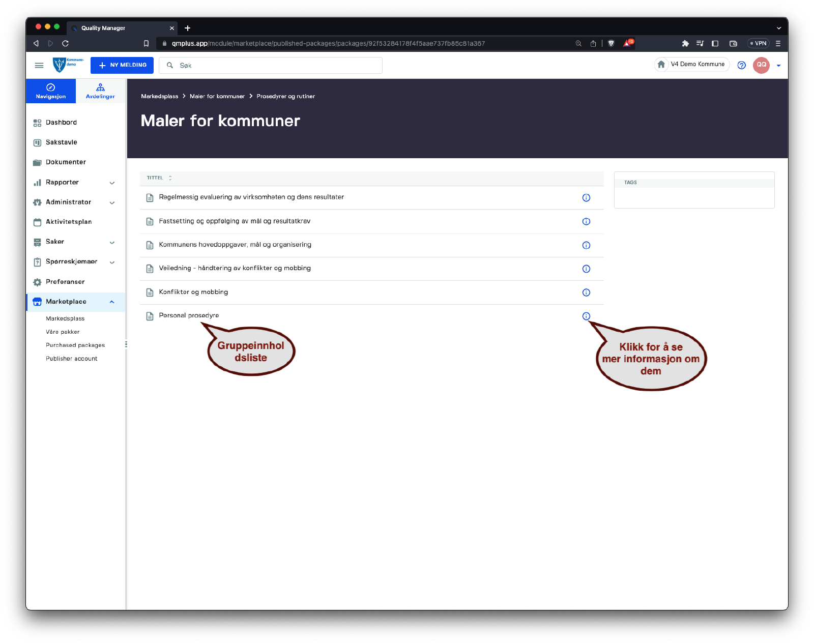814x644 pixels.
Task: Select the Navigasjon tab
Action: click(51, 91)
